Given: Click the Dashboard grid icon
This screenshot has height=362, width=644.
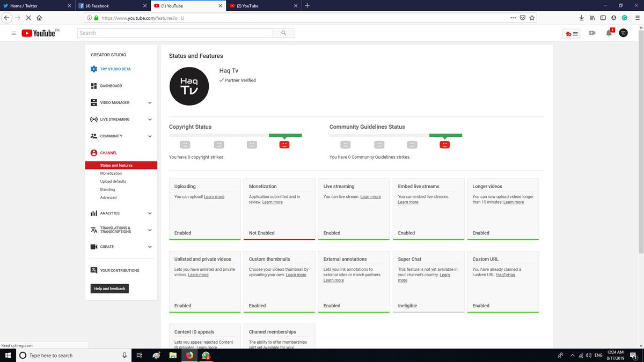Looking at the screenshot, I should click(x=94, y=86).
